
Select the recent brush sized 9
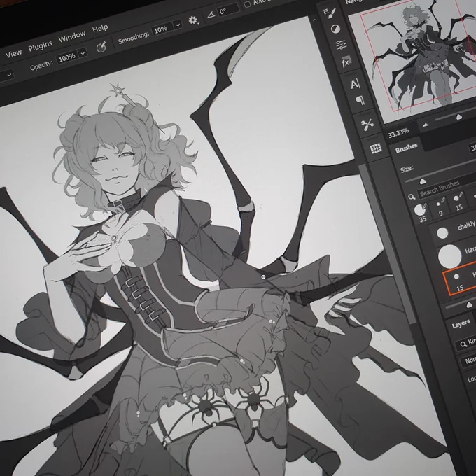coord(440,206)
